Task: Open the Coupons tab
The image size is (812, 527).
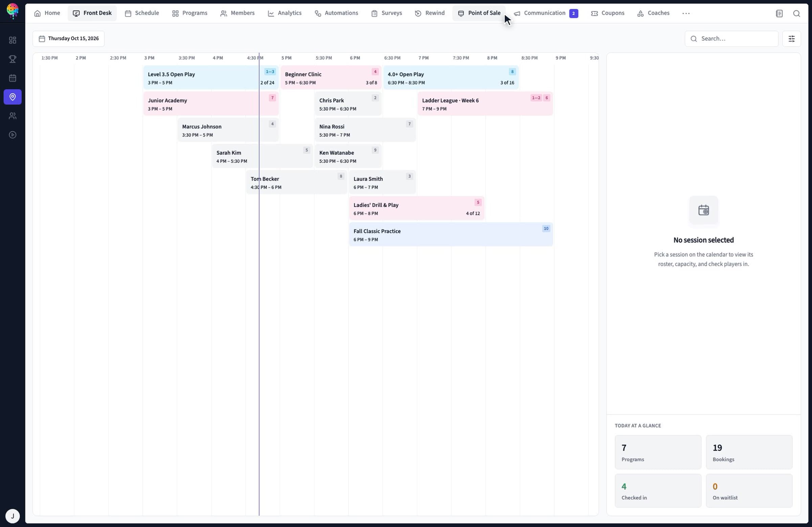Action: 608,13
